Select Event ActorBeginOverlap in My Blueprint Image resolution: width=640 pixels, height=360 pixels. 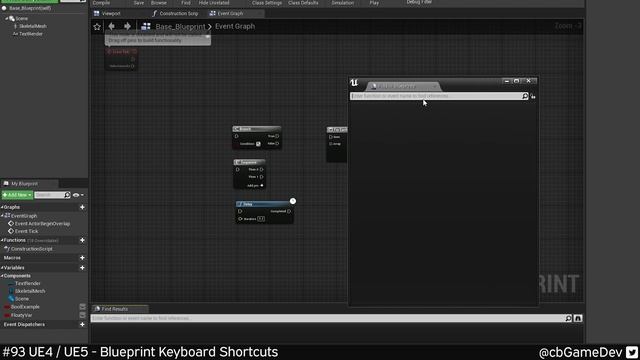point(42,224)
